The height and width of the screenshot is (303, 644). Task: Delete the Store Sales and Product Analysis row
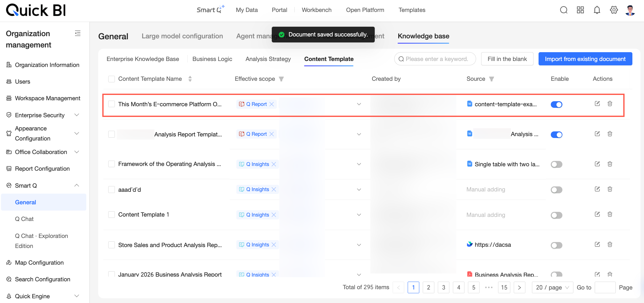click(610, 245)
